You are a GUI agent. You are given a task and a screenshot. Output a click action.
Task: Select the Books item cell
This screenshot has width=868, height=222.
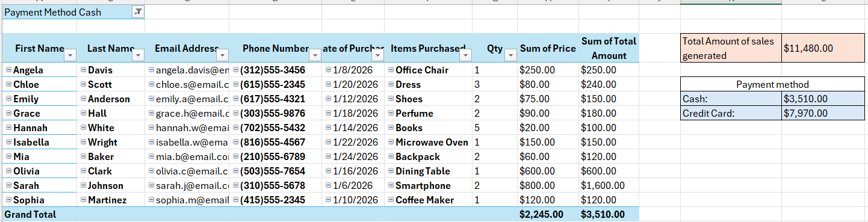[429, 128]
